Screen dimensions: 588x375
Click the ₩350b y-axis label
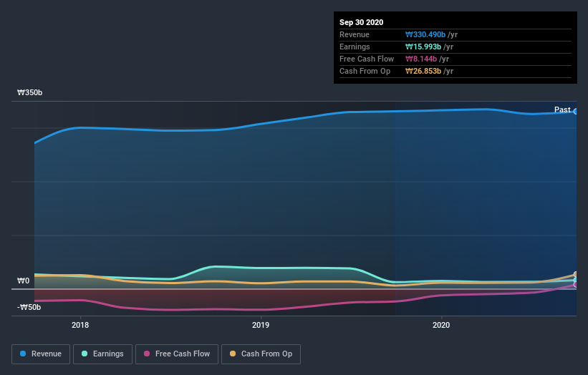(x=29, y=92)
